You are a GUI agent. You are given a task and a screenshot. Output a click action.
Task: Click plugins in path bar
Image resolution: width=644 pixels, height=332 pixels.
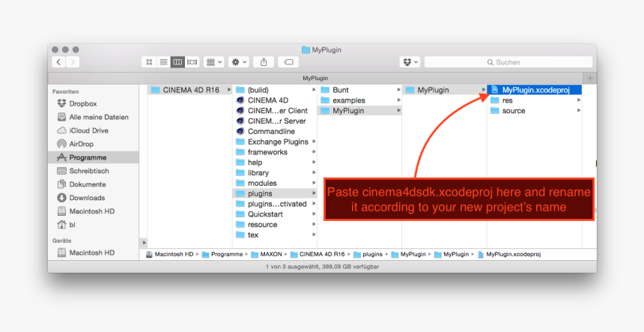coord(368,254)
